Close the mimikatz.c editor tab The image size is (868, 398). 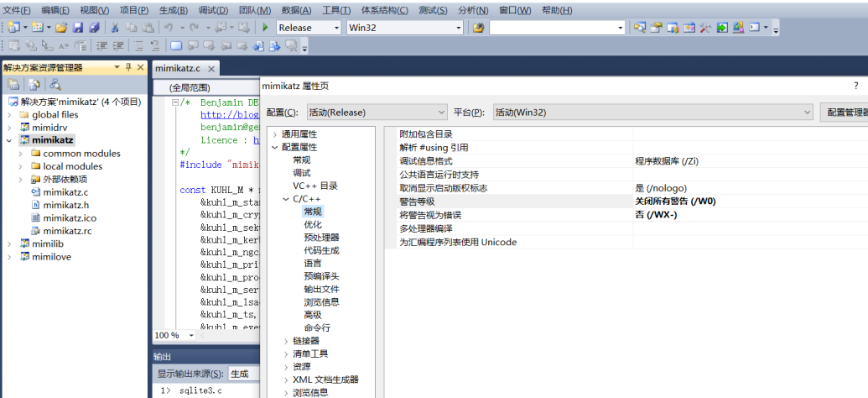tap(211, 69)
